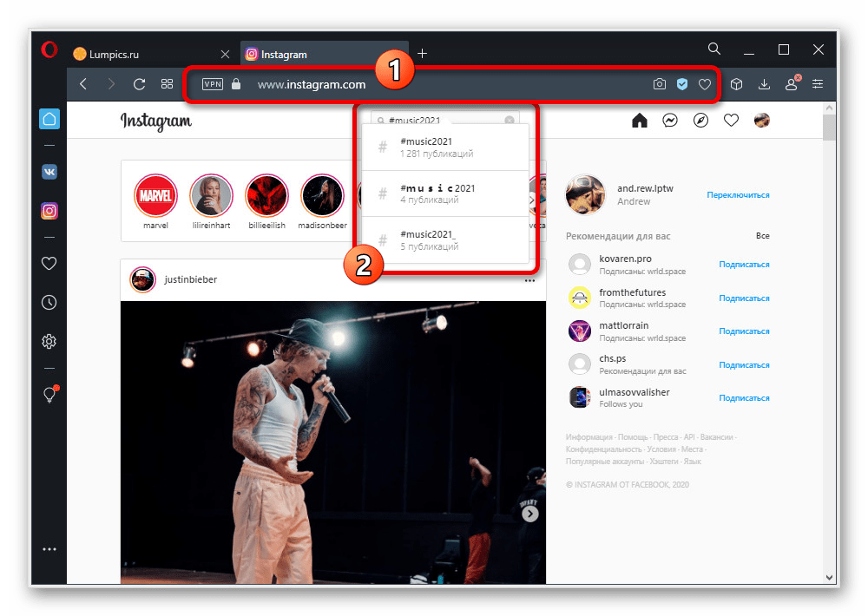The image size is (868, 616).
Task: Open the Opera menu logo
Action: (49, 49)
